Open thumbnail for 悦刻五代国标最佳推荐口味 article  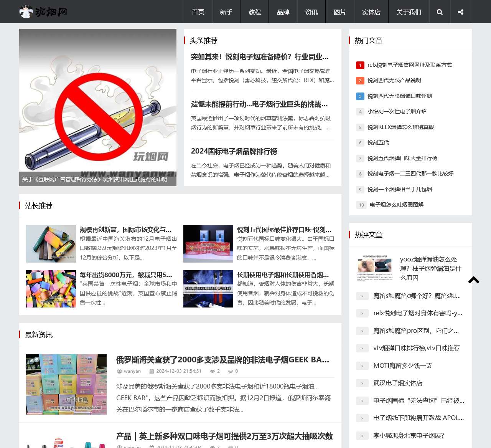pos(208,244)
